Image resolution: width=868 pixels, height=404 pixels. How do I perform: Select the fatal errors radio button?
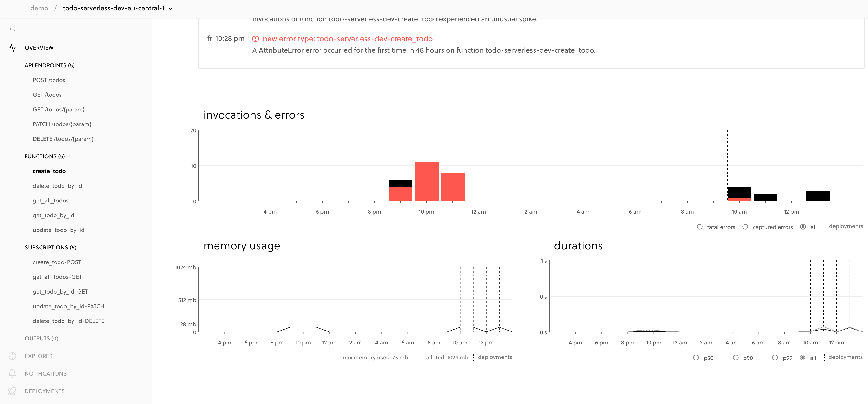point(699,227)
